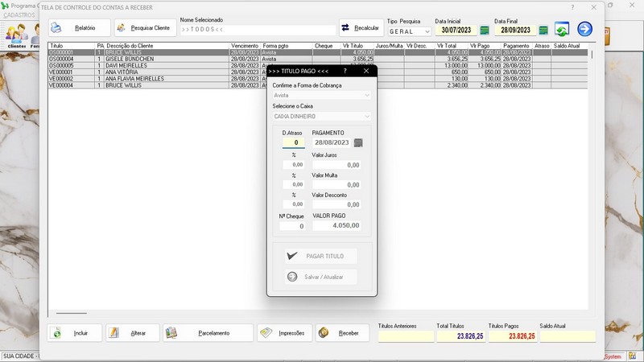Image resolution: width=644 pixels, height=362 pixels.
Task: Click the Relatório printer icon
Action: [x=56, y=28]
